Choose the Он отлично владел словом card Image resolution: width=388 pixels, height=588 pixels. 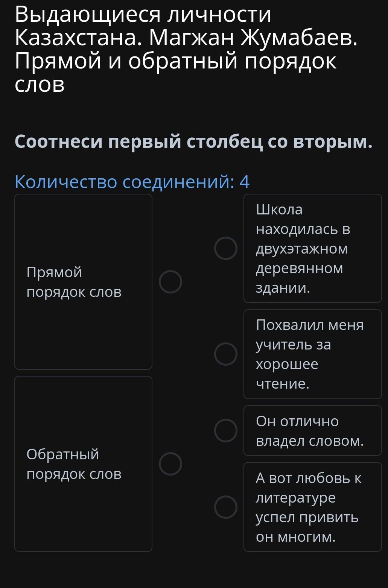pos(312,430)
